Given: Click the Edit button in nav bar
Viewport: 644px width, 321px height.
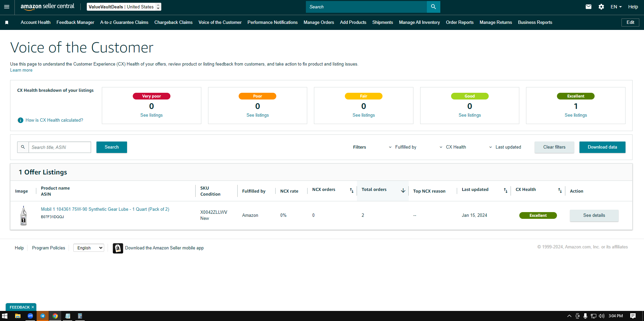Looking at the screenshot, I should tap(630, 23).
